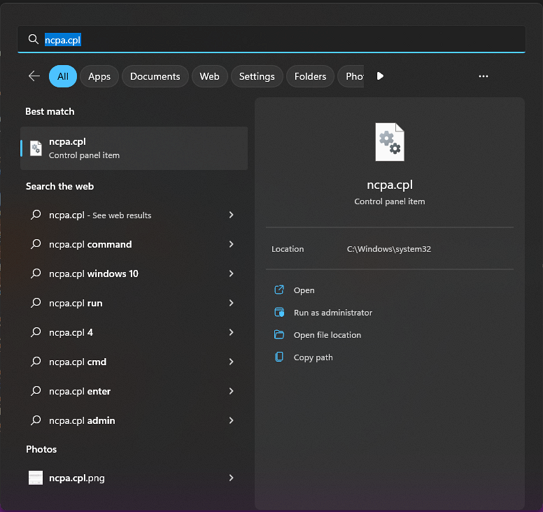This screenshot has width=543, height=512.
Task: Click the Copy path icon
Action: (279, 357)
